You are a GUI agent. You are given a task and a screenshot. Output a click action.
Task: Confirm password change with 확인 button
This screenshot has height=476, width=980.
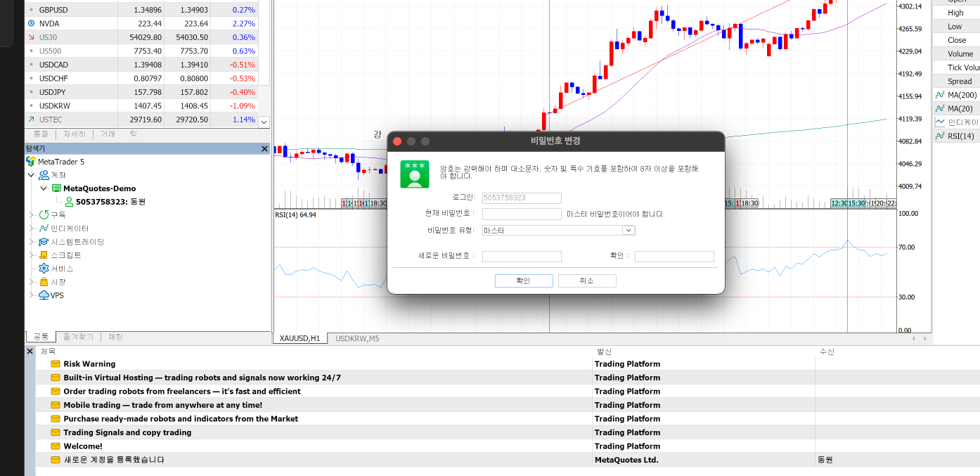[524, 281]
